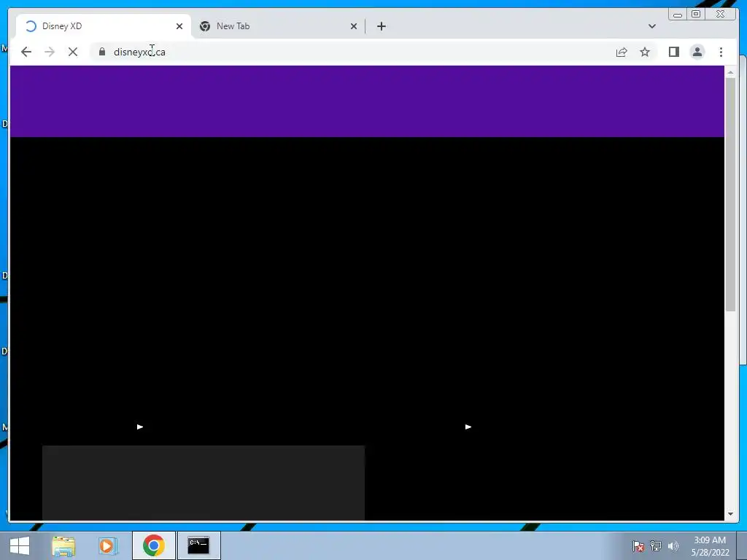View site info via lock icon
Screen dimensions: 747x560
tap(102, 52)
